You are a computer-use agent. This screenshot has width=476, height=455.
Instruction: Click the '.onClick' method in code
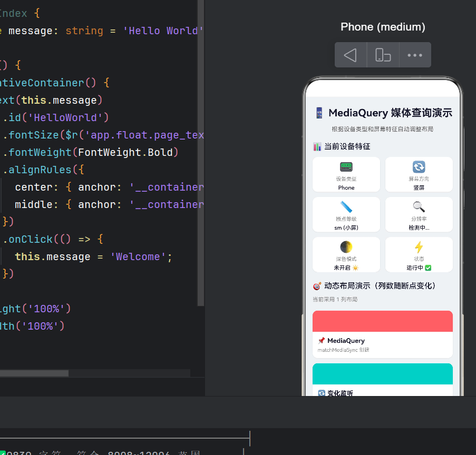(27, 239)
